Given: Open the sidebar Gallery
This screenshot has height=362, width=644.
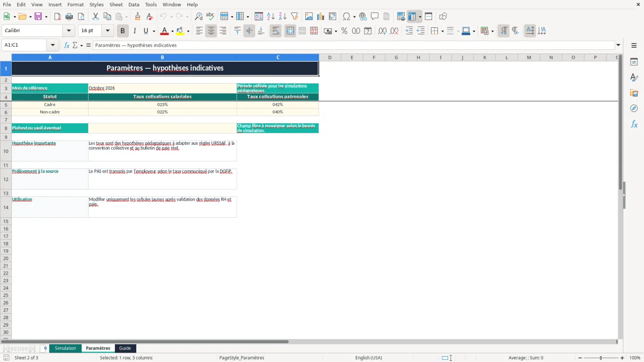Looking at the screenshot, I should pyautogui.click(x=634, y=93).
